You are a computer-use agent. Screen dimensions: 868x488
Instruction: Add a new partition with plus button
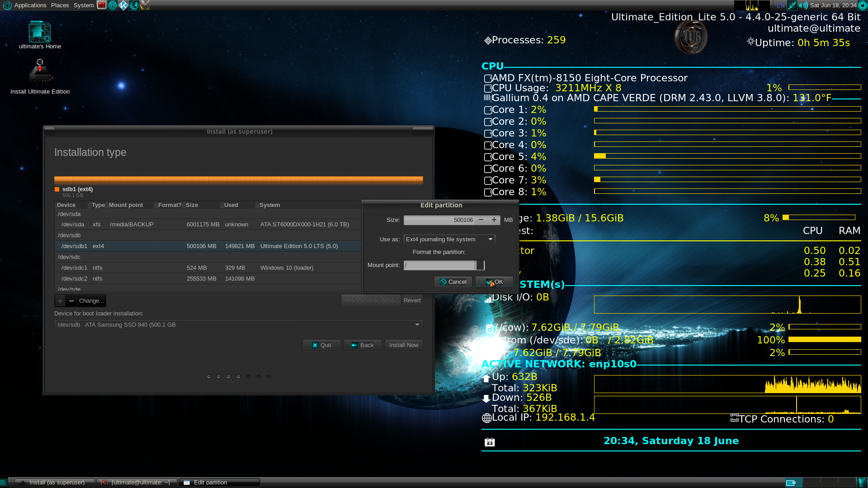pyautogui.click(x=60, y=301)
